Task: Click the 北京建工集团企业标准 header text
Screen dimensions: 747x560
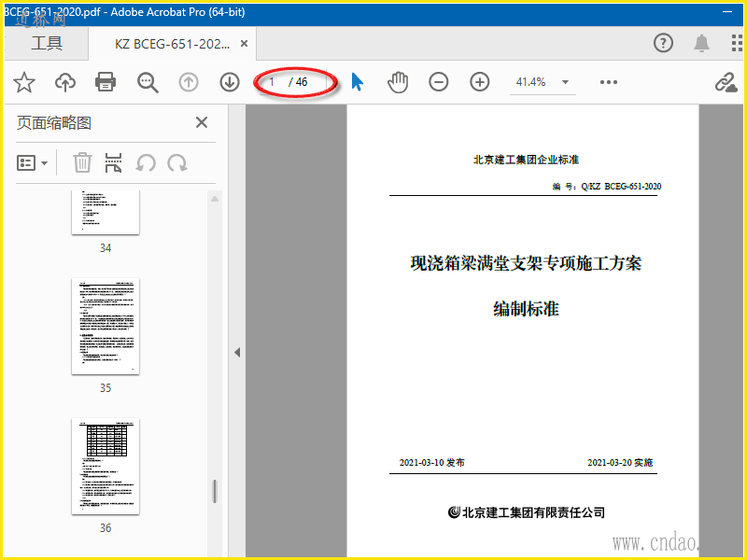Action: click(526, 160)
